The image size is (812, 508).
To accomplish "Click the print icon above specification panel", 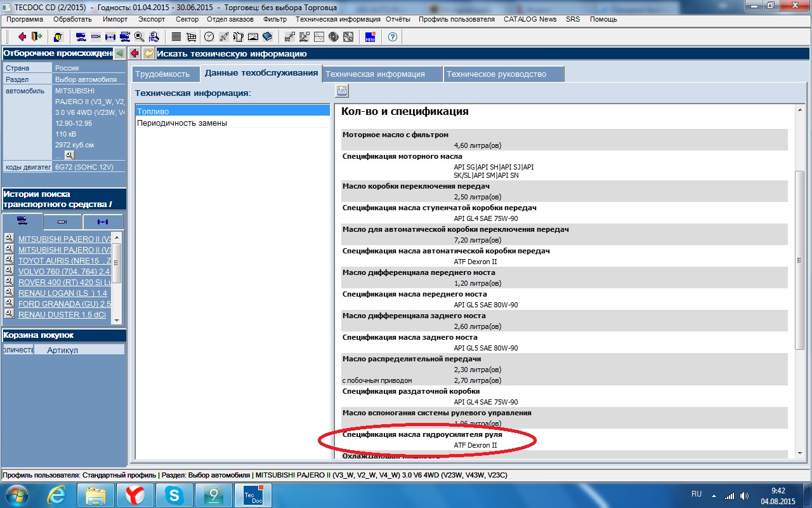I will pos(343,91).
